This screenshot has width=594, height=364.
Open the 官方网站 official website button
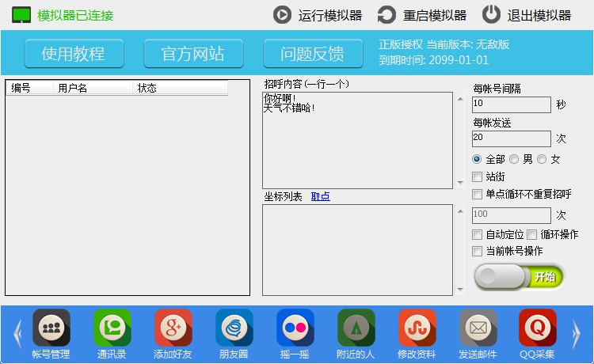pyautogui.click(x=193, y=53)
